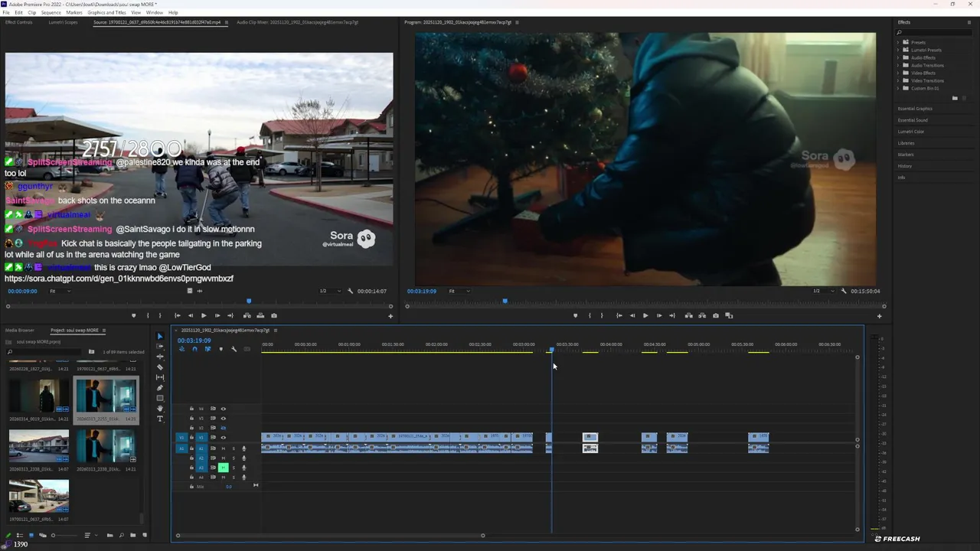Screen dimensions: 980x551
Task: Select the Razor tool
Action: pos(160,367)
